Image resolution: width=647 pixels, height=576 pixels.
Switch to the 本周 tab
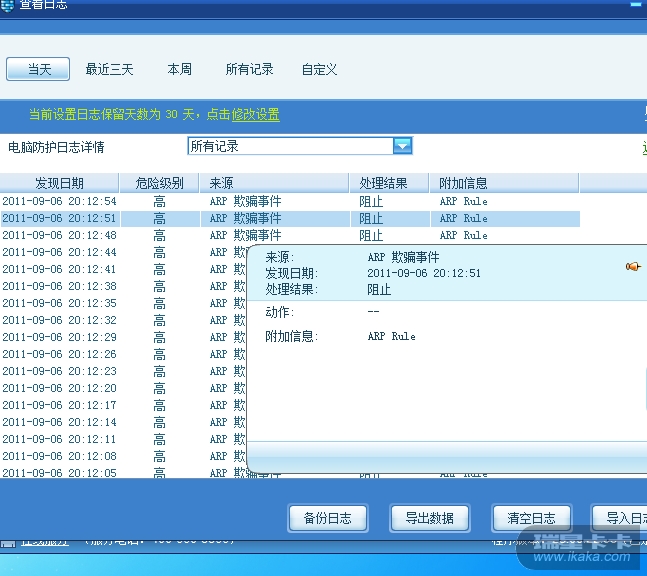179,69
